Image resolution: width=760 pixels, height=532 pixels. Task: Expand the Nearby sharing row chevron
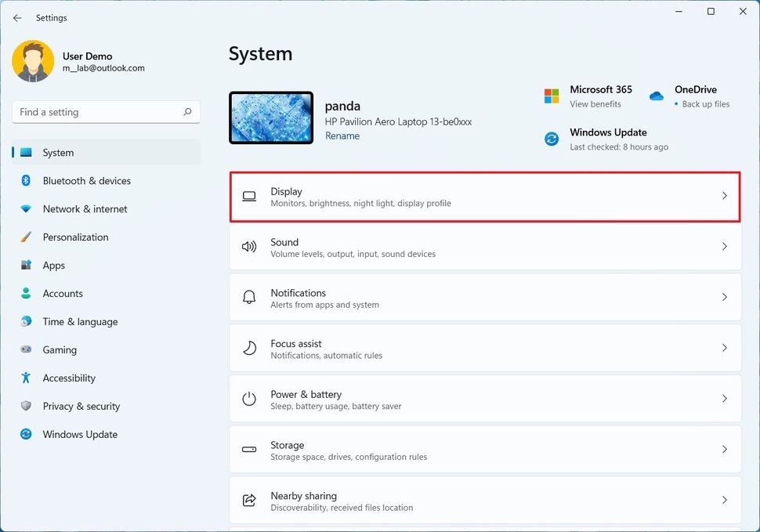[724, 500]
